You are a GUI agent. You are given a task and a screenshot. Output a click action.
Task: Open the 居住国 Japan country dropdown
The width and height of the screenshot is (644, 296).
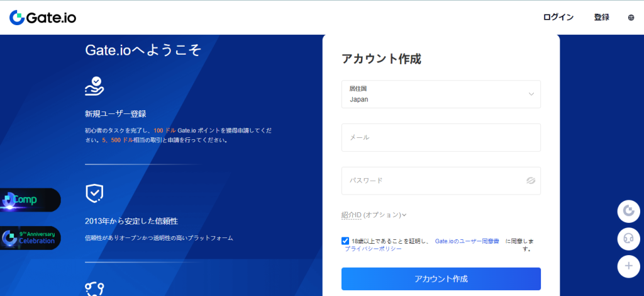tap(441, 94)
